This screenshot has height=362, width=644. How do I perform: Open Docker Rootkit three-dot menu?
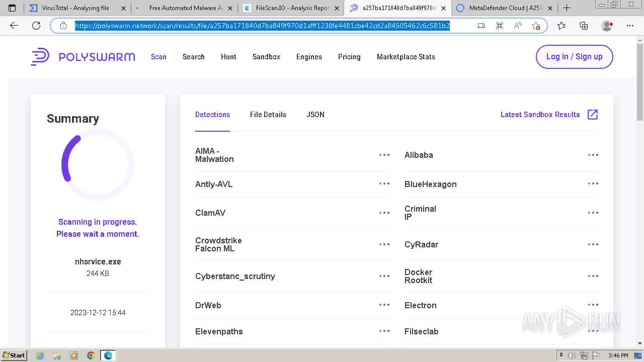pyautogui.click(x=593, y=276)
